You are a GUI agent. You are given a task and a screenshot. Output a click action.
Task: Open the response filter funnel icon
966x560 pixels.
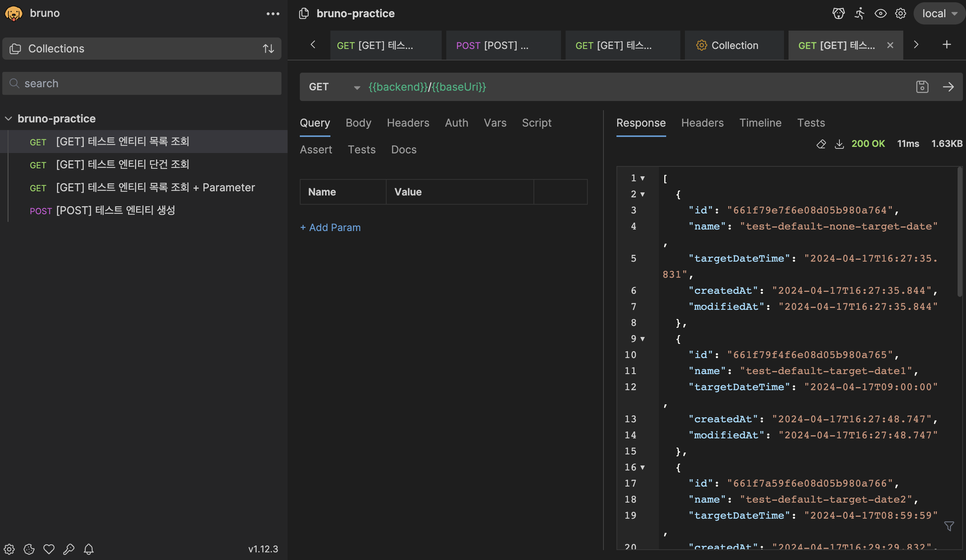pyautogui.click(x=949, y=526)
